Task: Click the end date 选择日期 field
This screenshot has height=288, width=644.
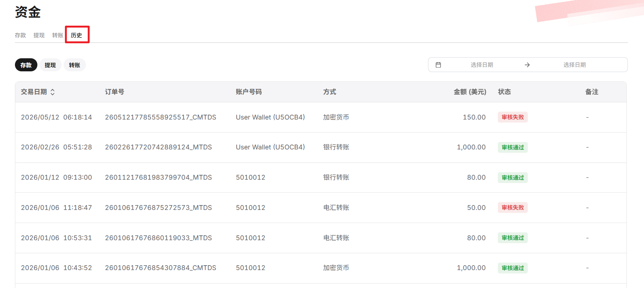Action: click(x=574, y=65)
